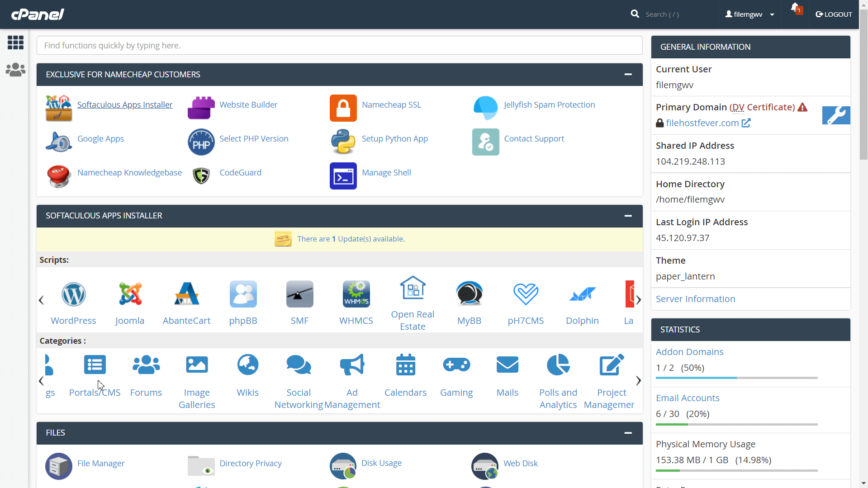
Task: Click the Addon Domains usage bar
Action: (737, 378)
